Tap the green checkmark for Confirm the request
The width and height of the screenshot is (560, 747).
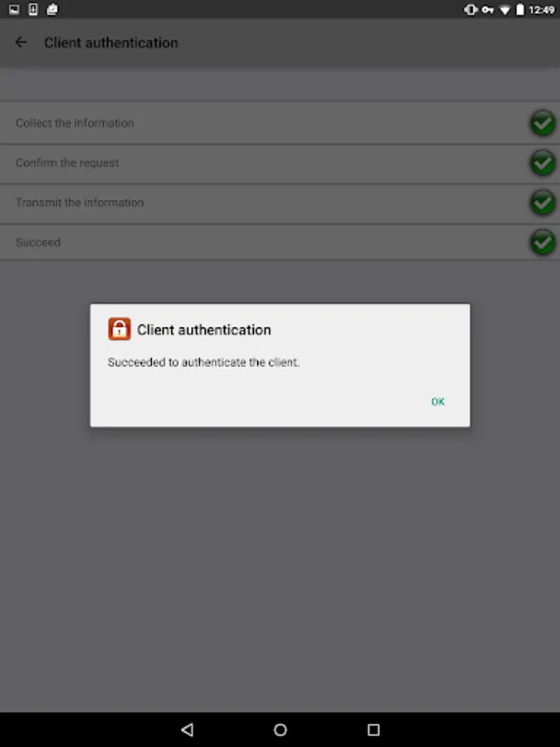coord(543,163)
